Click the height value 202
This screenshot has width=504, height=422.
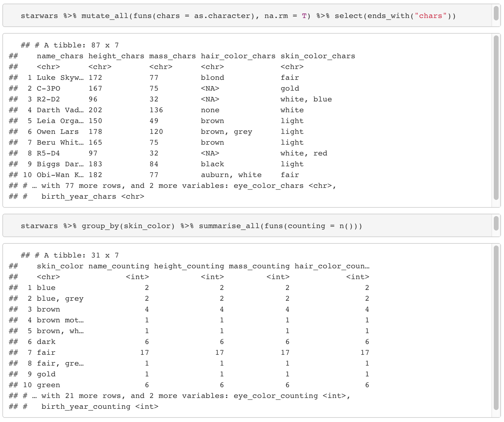(96, 110)
